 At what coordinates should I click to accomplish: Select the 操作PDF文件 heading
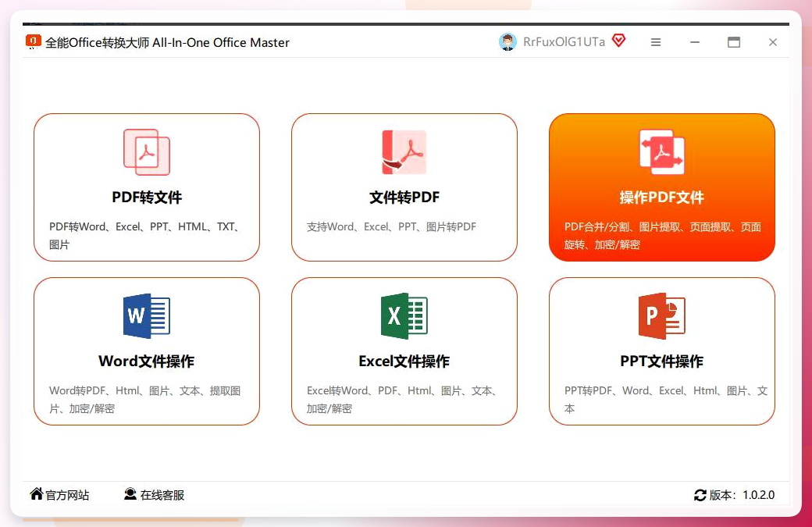[662, 198]
